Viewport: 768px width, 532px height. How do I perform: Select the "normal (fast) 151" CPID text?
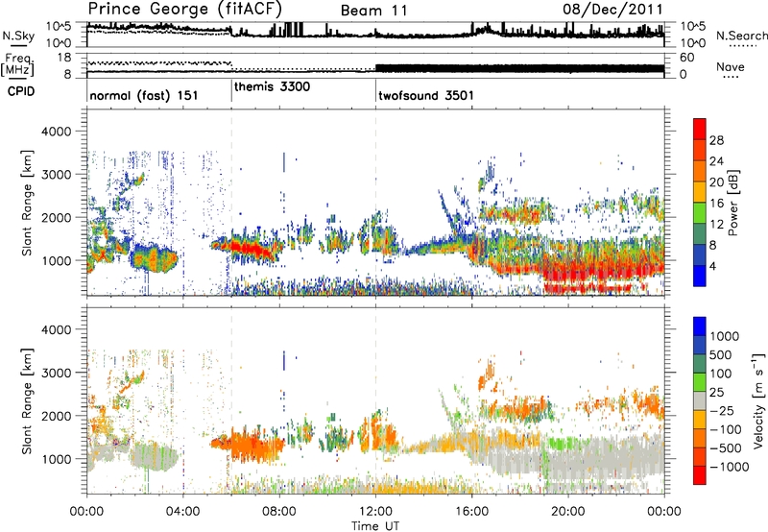pyautogui.click(x=143, y=95)
